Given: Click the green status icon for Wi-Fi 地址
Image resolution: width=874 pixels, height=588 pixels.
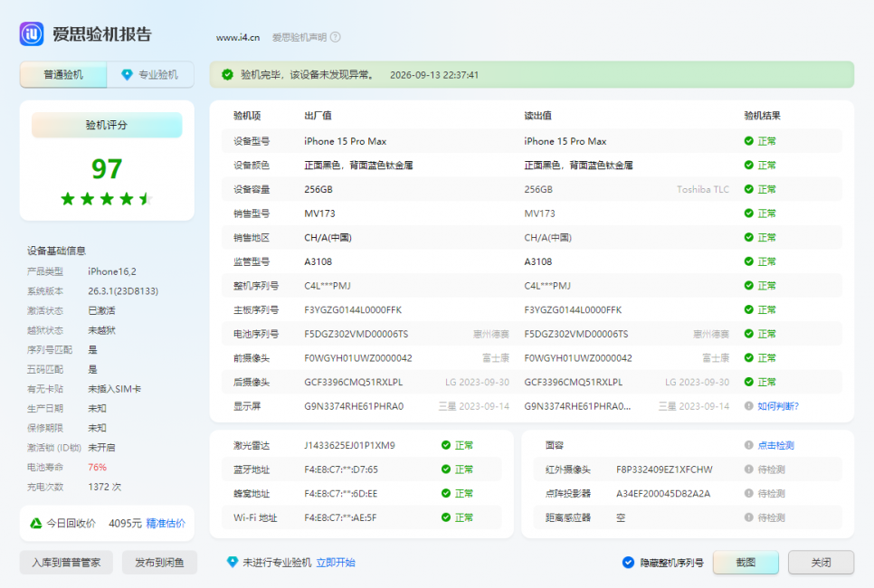Looking at the screenshot, I should (x=446, y=517).
